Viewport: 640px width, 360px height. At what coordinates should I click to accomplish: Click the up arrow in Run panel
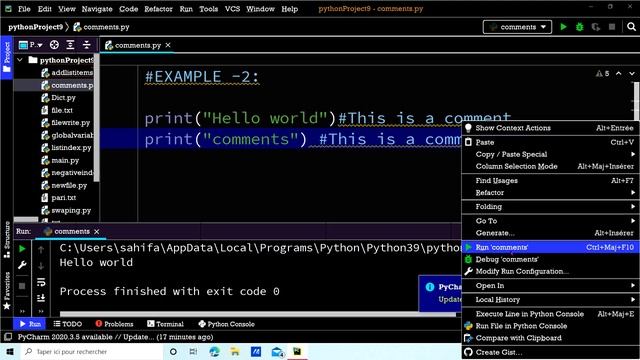pos(41,249)
